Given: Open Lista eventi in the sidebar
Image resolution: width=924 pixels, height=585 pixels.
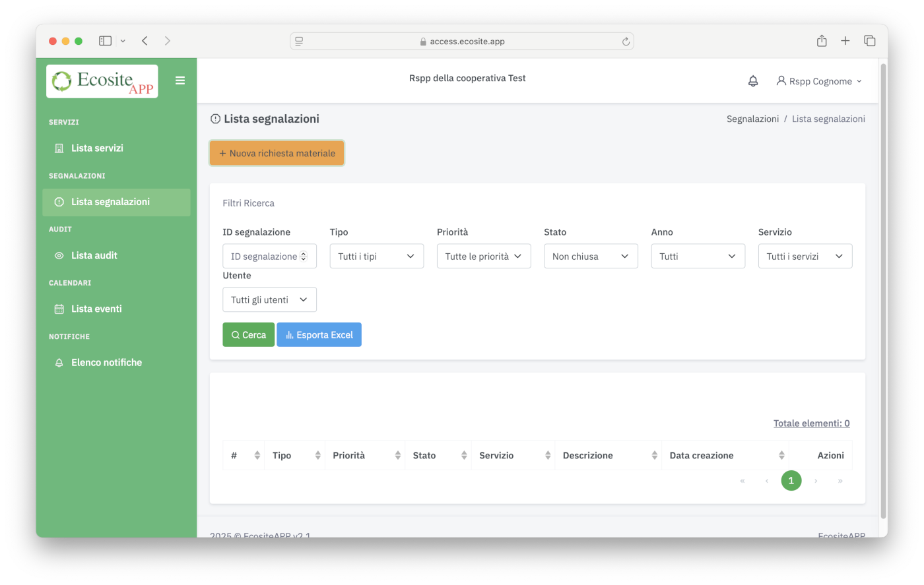Looking at the screenshot, I should coord(116,309).
